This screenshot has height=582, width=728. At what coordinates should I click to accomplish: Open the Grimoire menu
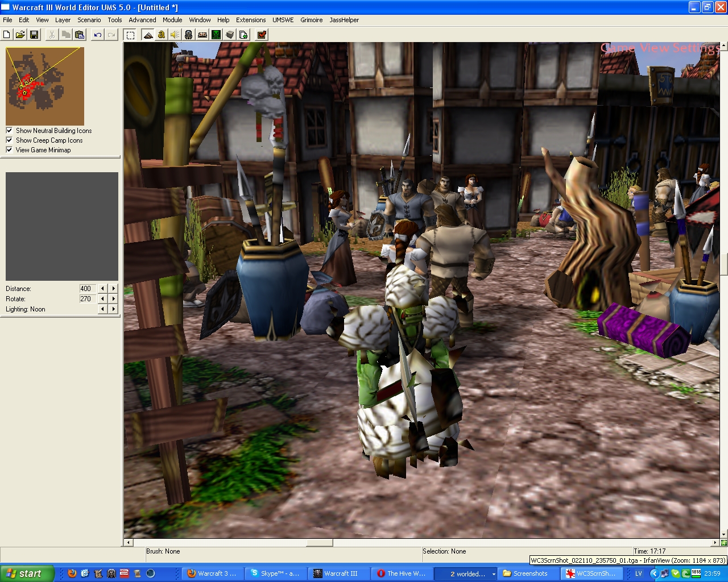312,20
